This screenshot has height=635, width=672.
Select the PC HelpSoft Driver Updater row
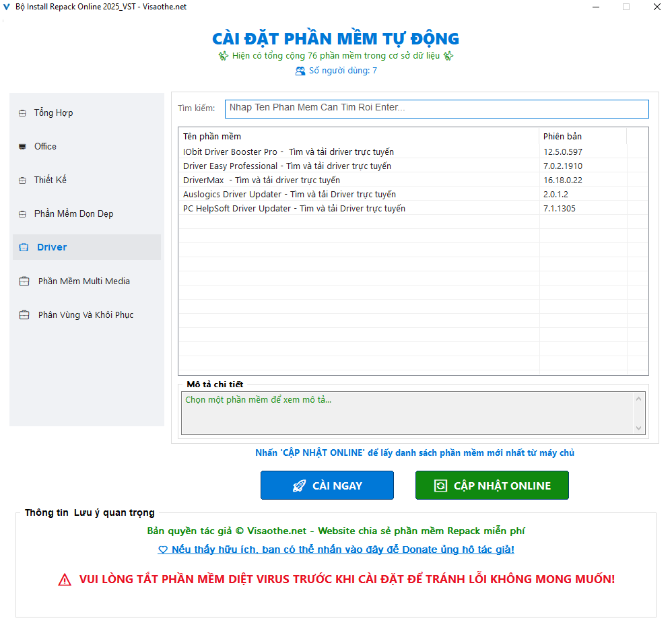pyautogui.click(x=413, y=208)
